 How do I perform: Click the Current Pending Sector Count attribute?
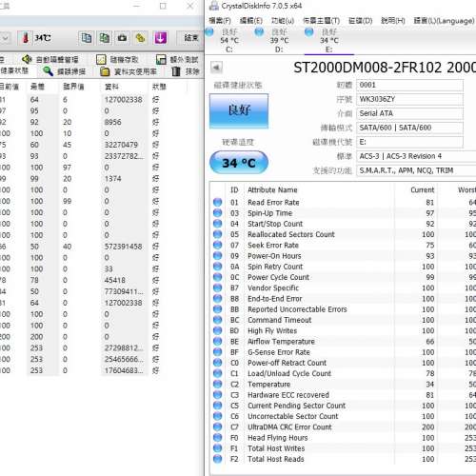pyautogui.click(x=296, y=406)
